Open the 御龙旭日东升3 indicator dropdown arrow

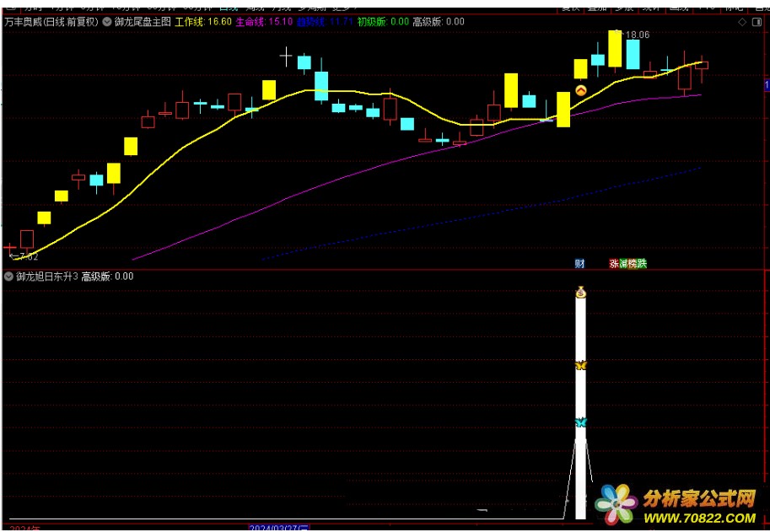[x=8, y=277]
